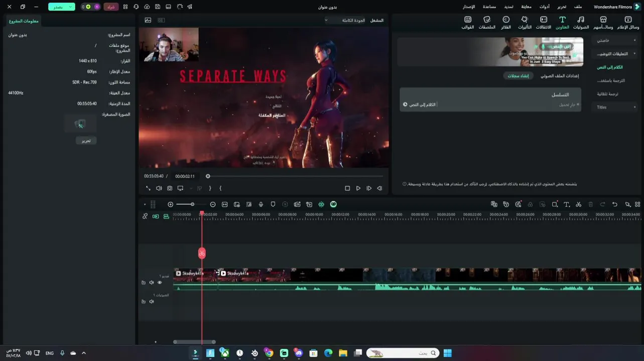This screenshot has width=644, height=361.
Task: Click the cloud upload icon in title bar
Action: click(147, 7)
